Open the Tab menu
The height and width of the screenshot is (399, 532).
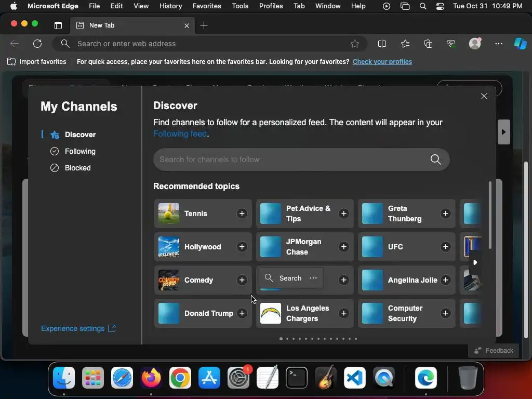pyautogui.click(x=299, y=6)
